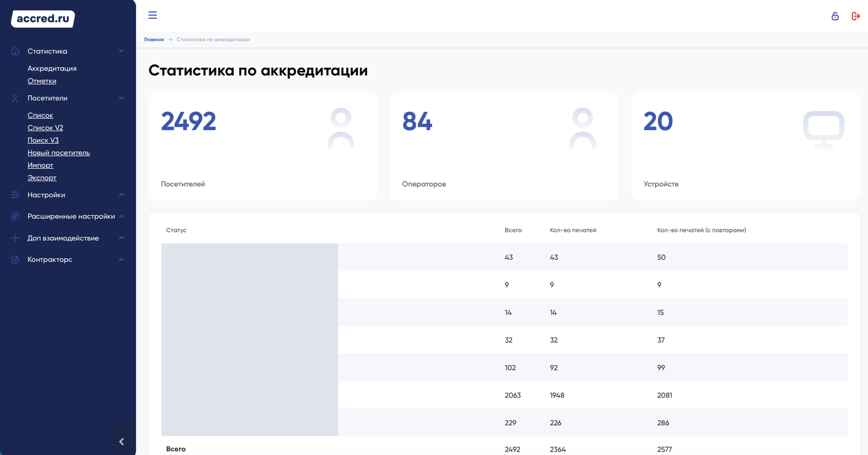868x455 pixels.
Task: Click the Устройств card label
Action: pyautogui.click(x=661, y=184)
